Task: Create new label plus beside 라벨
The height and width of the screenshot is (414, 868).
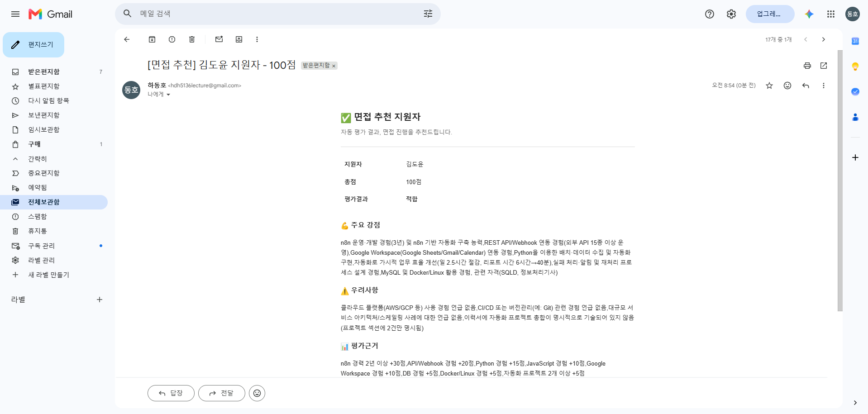Action: (100, 300)
